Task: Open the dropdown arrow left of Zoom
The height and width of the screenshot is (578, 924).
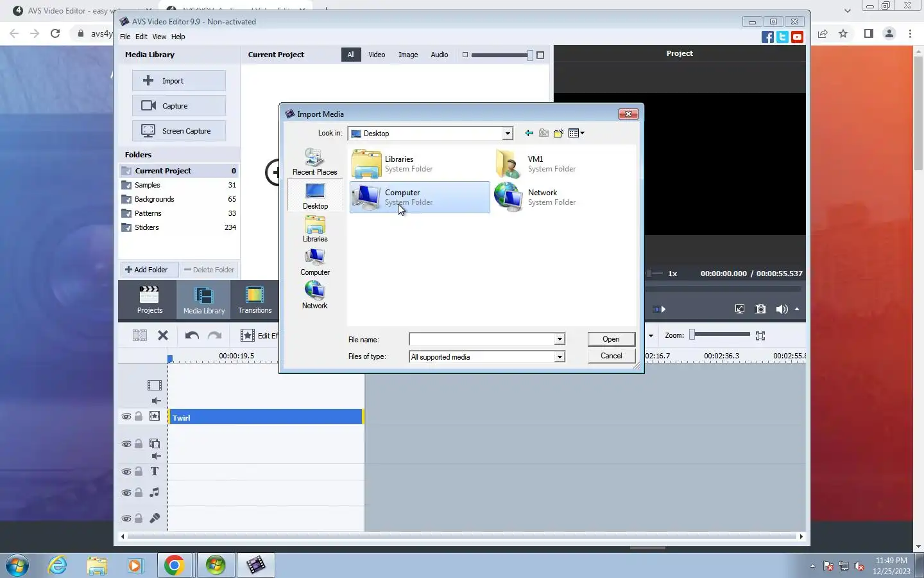Action: (651, 335)
